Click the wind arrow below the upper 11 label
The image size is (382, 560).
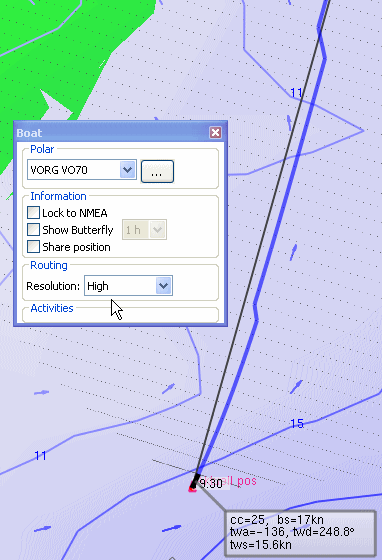289,123
